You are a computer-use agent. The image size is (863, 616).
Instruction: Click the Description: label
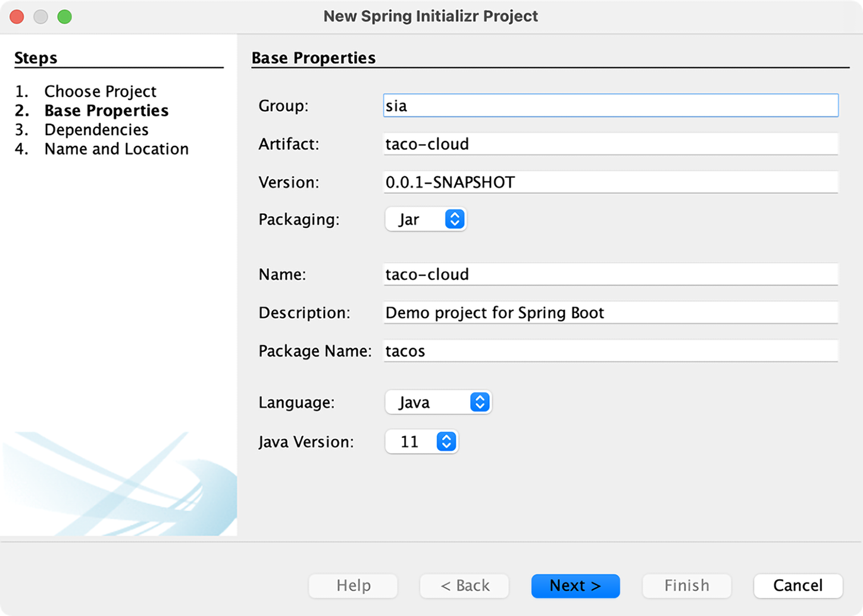[x=304, y=313]
